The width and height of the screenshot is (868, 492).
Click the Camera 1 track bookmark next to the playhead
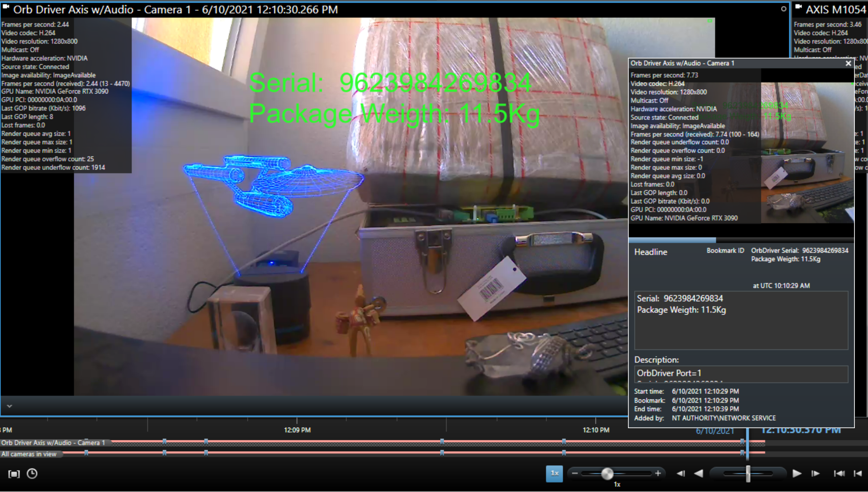(742, 442)
